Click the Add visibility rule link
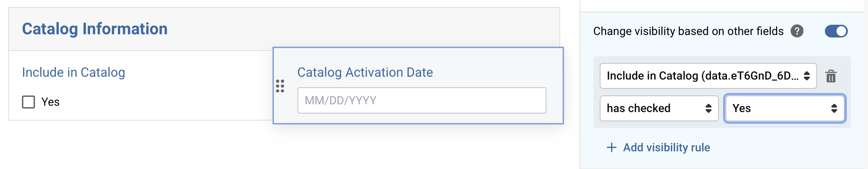Screen dimensions: 868x169 666,147
